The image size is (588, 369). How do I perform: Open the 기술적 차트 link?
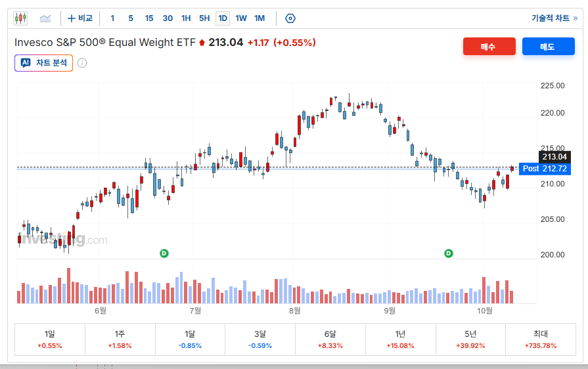[x=554, y=18]
